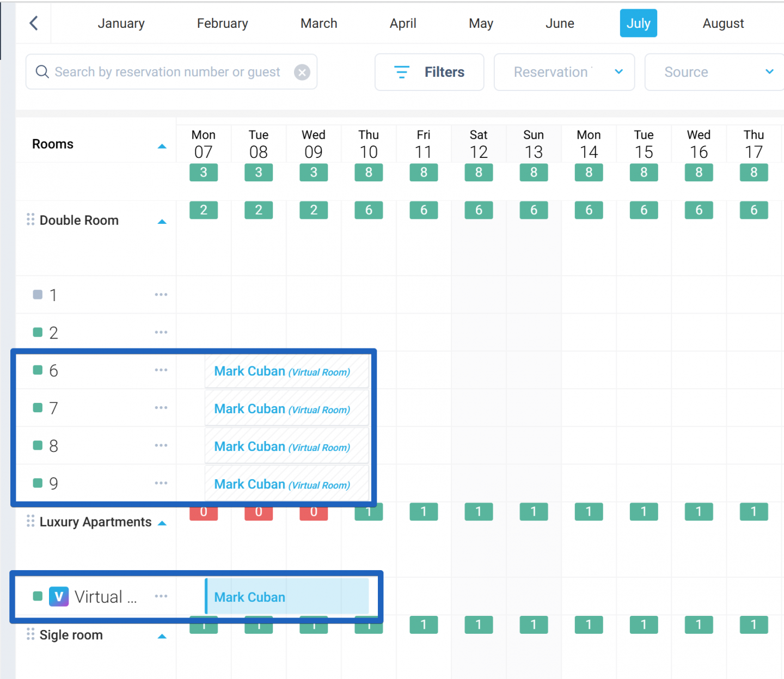Select the July tab
Image resolution: width=784 pixels, height=679 pixels.
coord(638,23)
